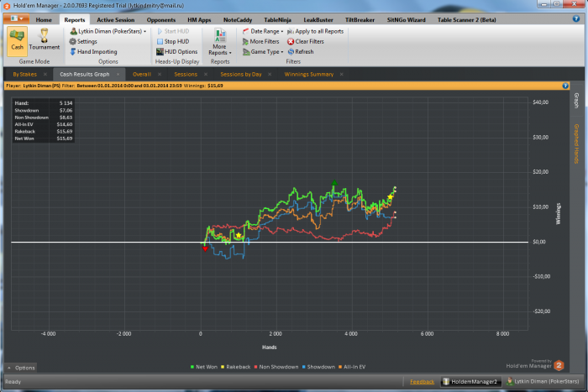The image size is (588, 392).
Task: Refresh the report
Action: (x=301, y=52)
